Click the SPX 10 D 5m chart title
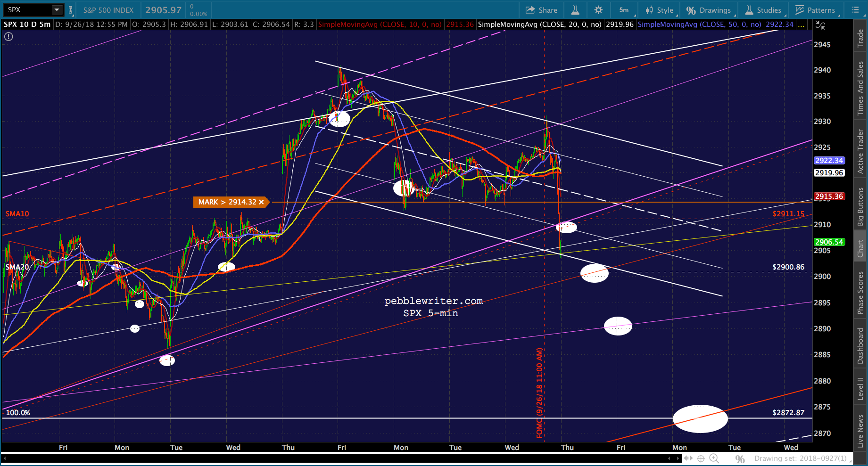Viewport: 868px width, 466px height. (x=27, y=25)
